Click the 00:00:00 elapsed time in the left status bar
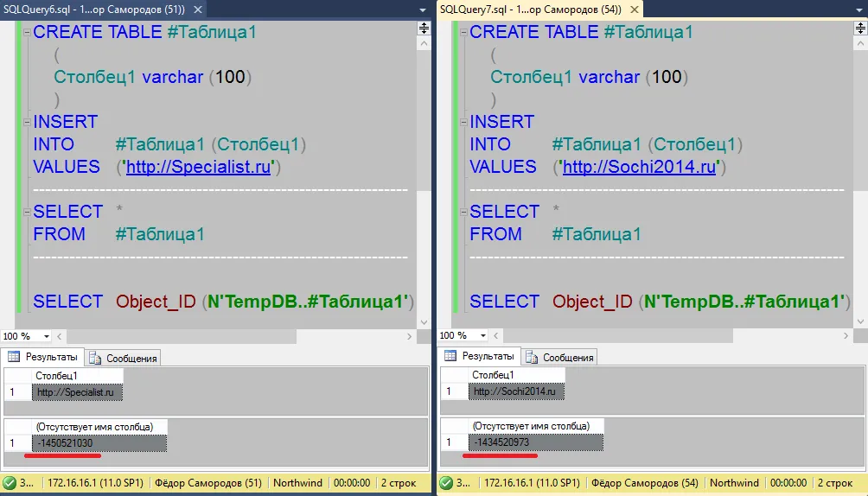The image size is (868, 496). [352, 483]
